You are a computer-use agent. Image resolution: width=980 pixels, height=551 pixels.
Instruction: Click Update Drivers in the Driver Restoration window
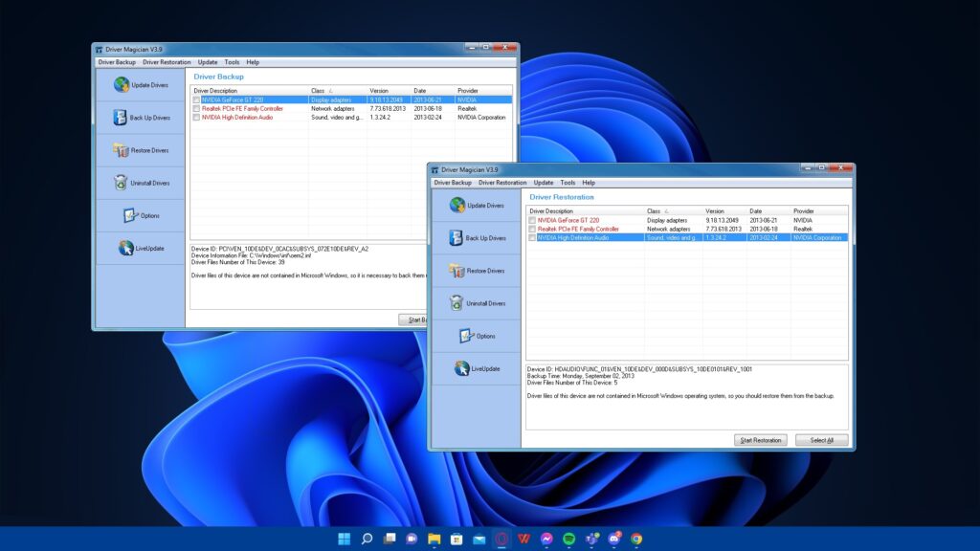[477, 205]
